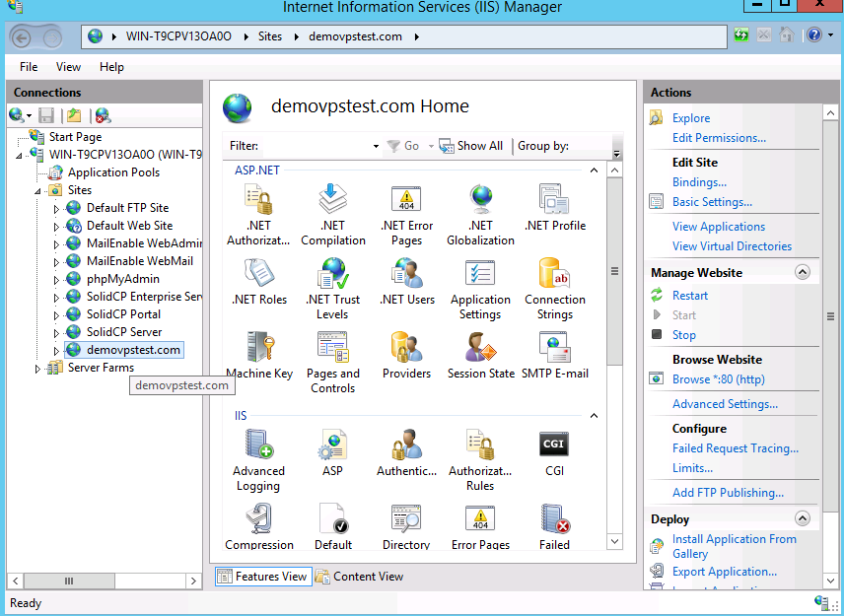
Task: Open SMTP E-mail feature
Action: click(x=555, y=355)
